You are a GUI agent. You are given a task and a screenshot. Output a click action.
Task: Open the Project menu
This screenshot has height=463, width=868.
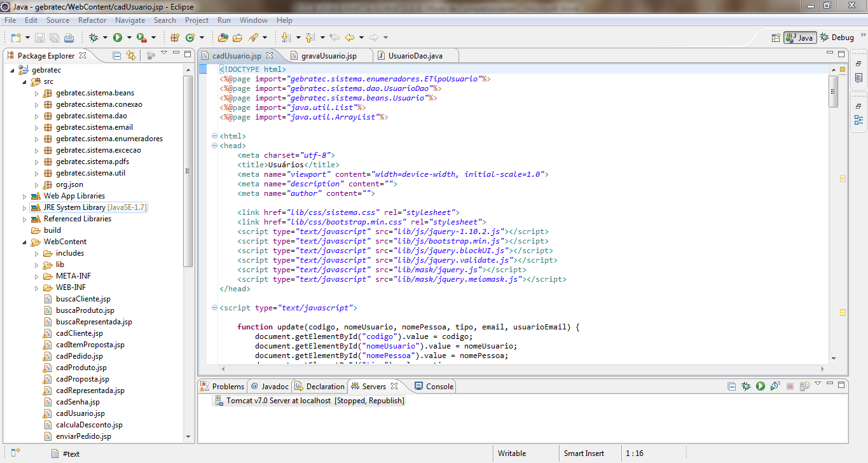coord(196,20)
